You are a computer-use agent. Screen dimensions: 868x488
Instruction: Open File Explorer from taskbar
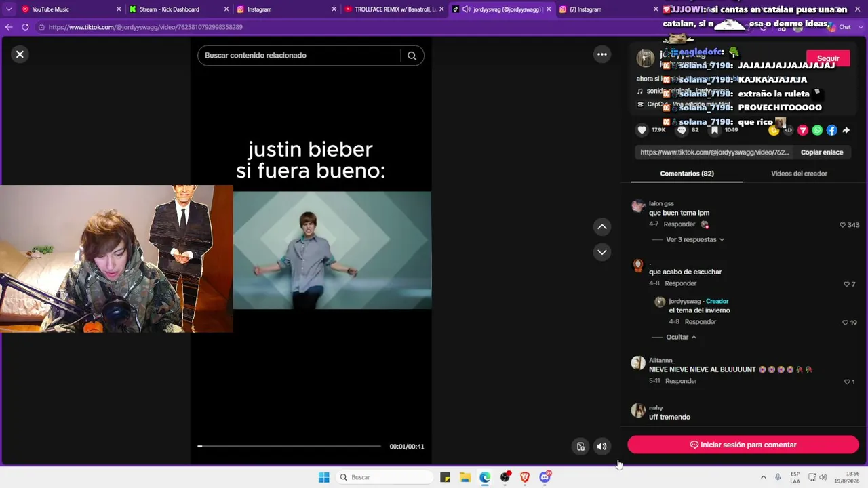tap(465, 477)
